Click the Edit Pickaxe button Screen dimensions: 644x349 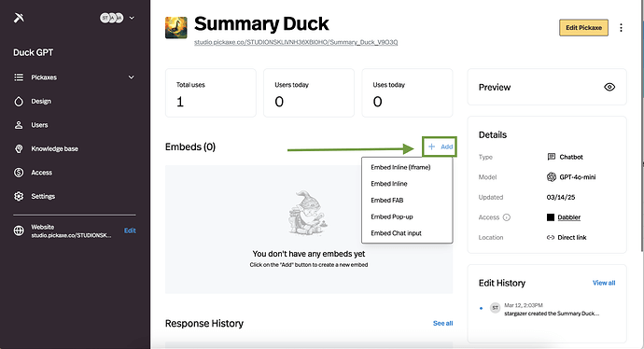click(x=583, y=27)
